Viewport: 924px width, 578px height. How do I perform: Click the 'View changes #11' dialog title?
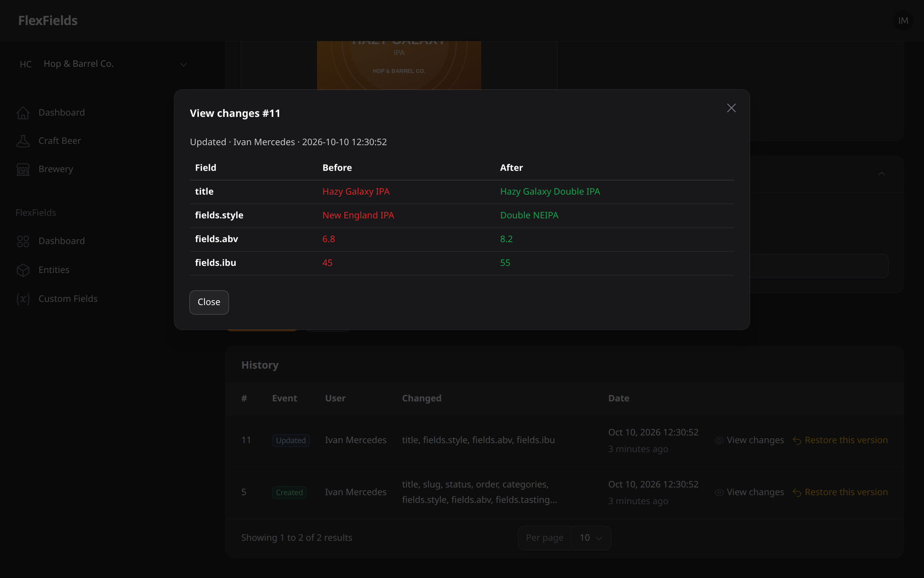tap(235, 113)
